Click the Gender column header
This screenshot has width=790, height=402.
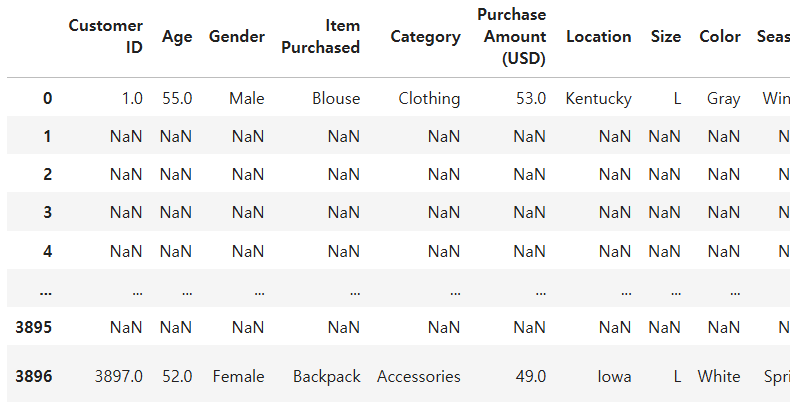click(x=237, y=36)
